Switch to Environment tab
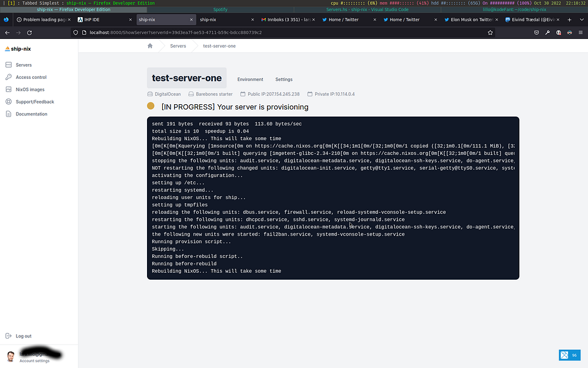The image size is (588, 368). 250,79
